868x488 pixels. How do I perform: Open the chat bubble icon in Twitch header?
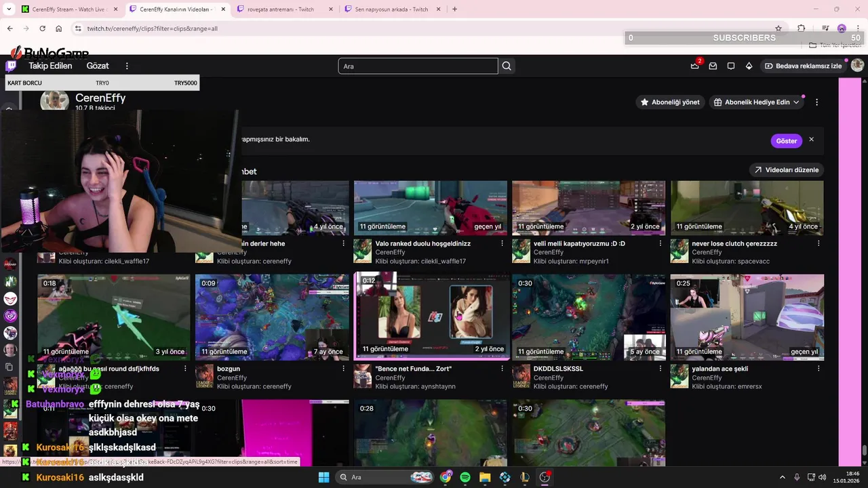[731, 66]
